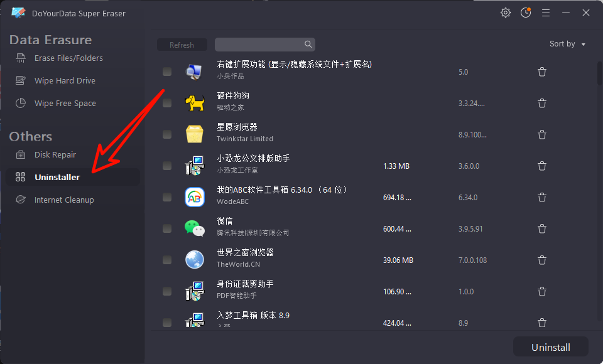Focus the program search field
The width and height of the screenshot is (603, 364).
pyautogui.click(x=264, y=44)
